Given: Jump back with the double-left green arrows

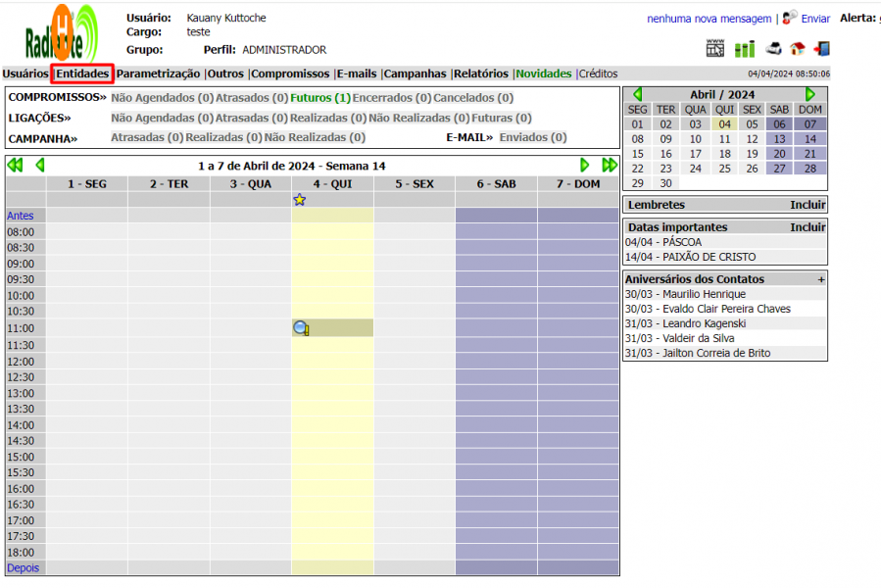Looking at the screenshot, I should click(x=15, y=166).
